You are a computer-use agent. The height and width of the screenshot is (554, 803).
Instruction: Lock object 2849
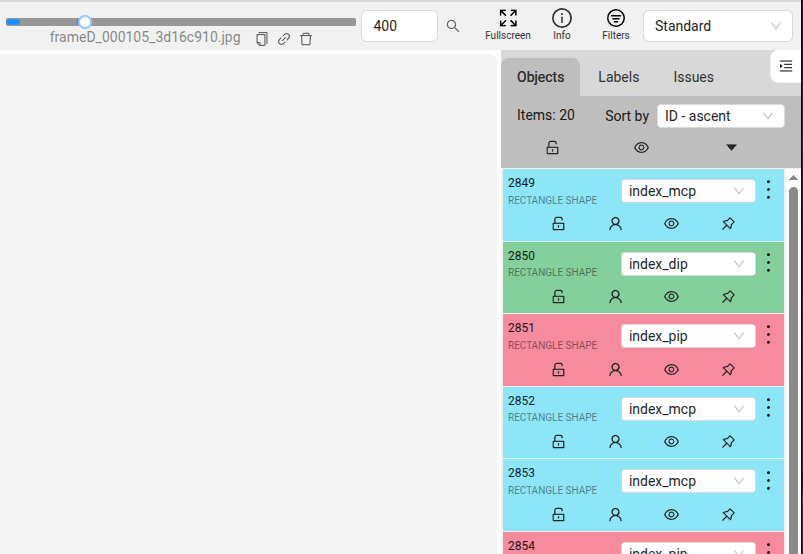[558, 224]
